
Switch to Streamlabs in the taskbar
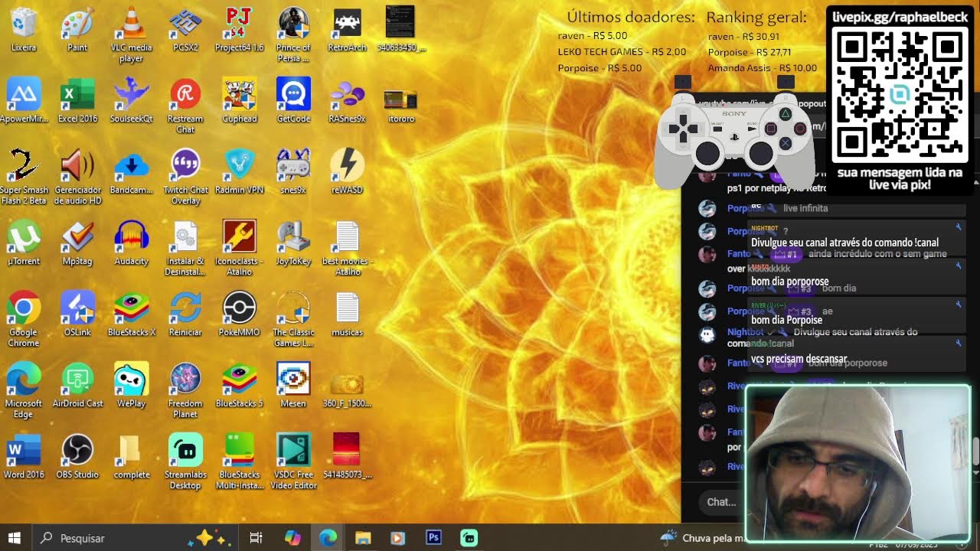(469, 538)
